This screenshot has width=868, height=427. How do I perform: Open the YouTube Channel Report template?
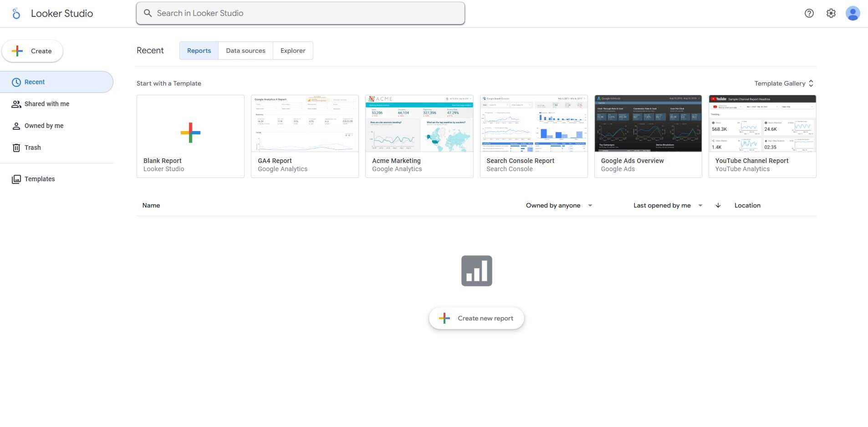point(762,136)
